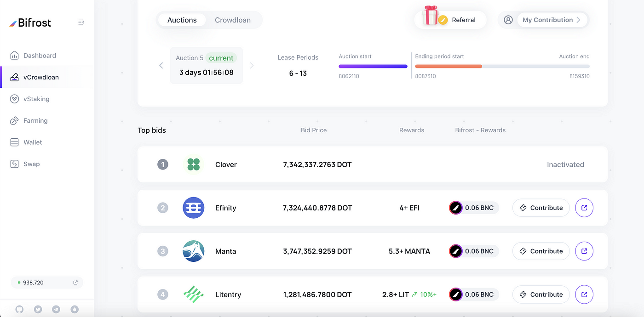Click the Manta project logo

(x=194, y=251)
